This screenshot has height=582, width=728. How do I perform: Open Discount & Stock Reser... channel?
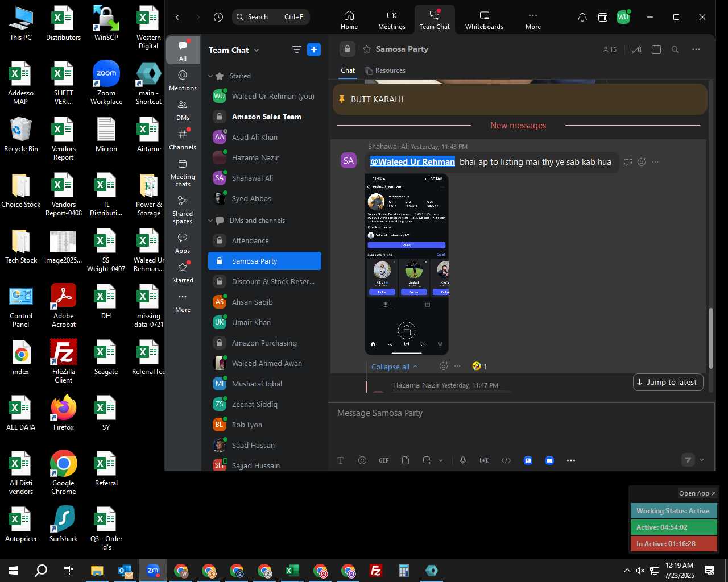pyautogui.click(x=264, y=281)
